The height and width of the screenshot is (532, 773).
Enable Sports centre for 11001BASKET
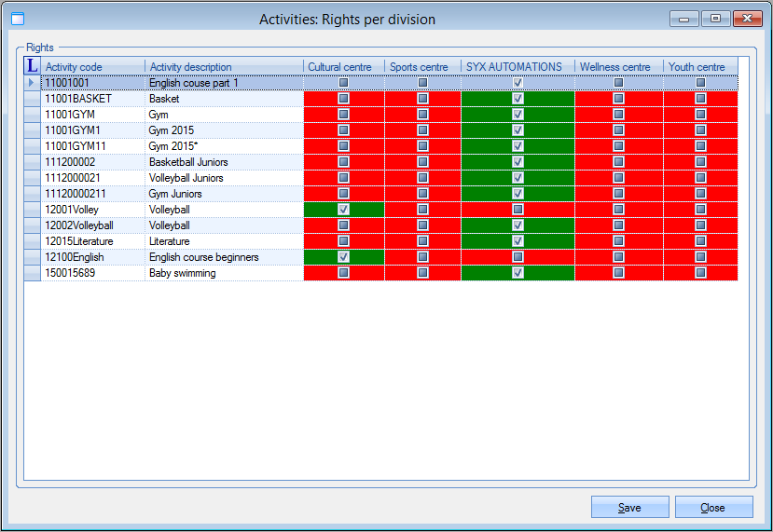tap(422, 99)
